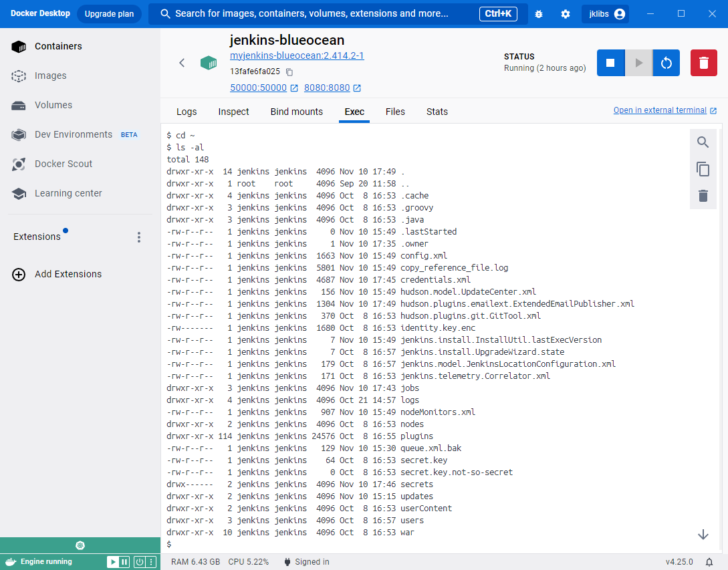
Task: Open Dev Environments icon
Action: [x=19, y=134]
